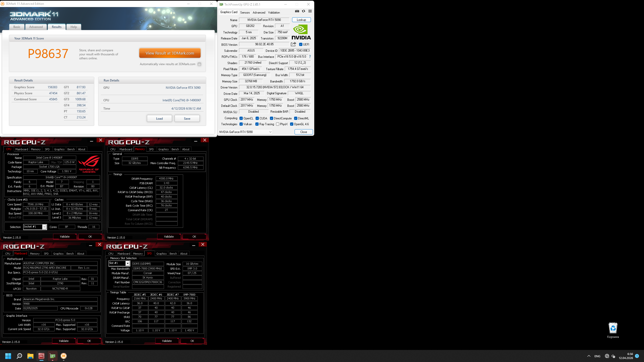Open the Windows Start menu
The height and width of the screenshot is (362, 644).
coord(8,356)
